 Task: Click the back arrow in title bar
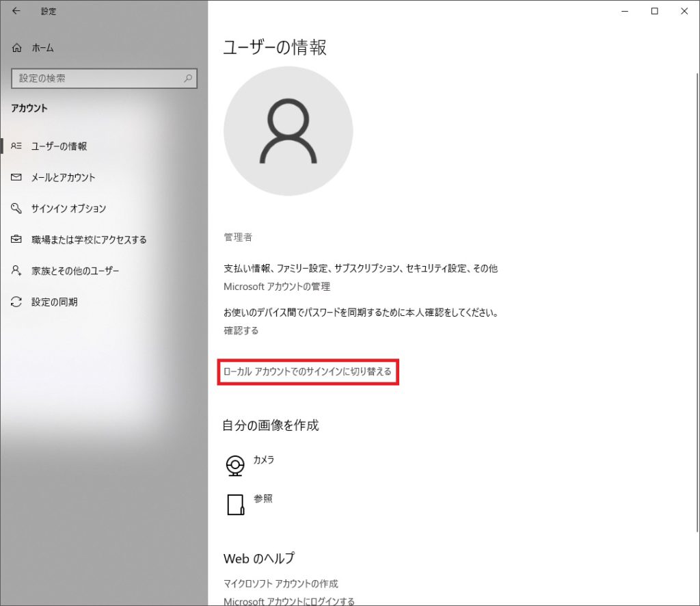coord(16,11)
